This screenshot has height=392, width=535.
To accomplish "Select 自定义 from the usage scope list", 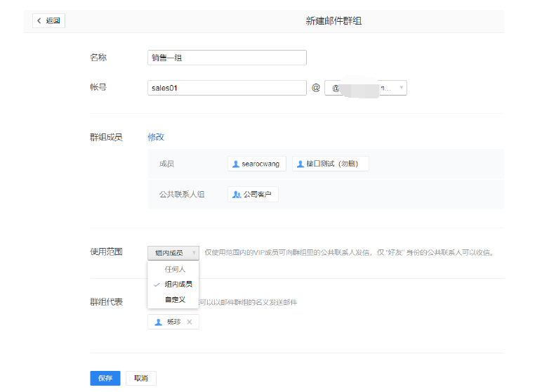I will pyautogui.click(x=175, y=300).
